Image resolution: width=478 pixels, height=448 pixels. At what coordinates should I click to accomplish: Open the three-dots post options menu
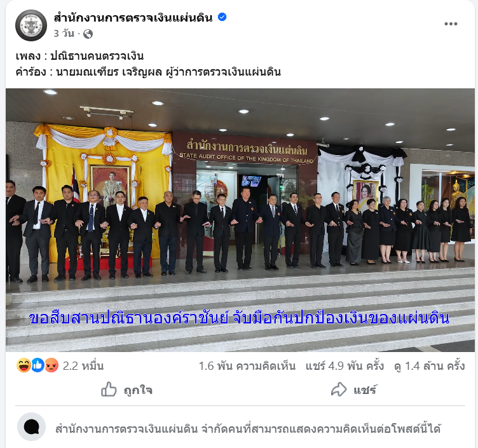451,24
